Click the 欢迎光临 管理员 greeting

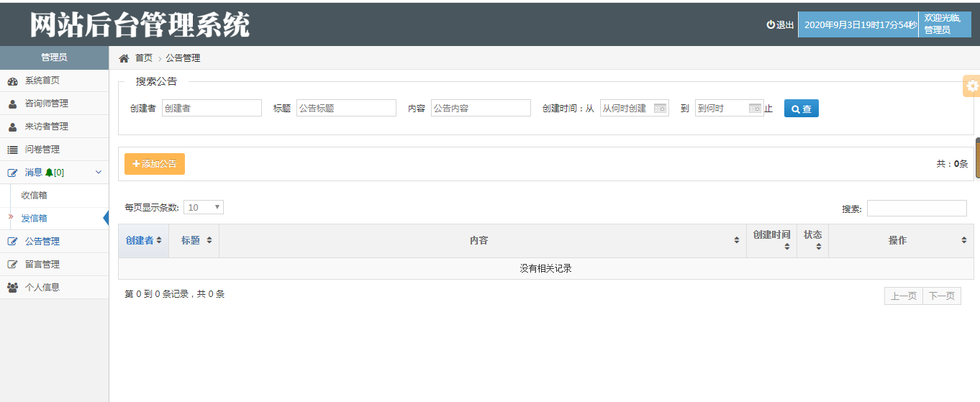point(945,24)
